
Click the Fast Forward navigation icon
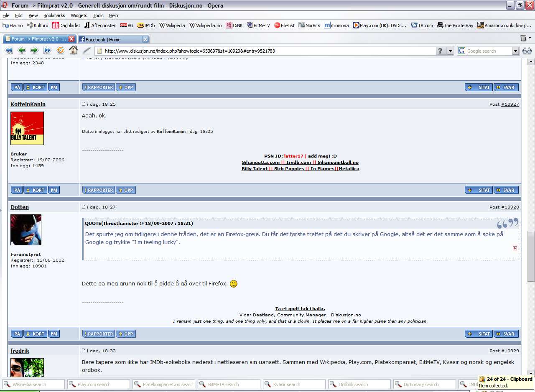point(47,51)
